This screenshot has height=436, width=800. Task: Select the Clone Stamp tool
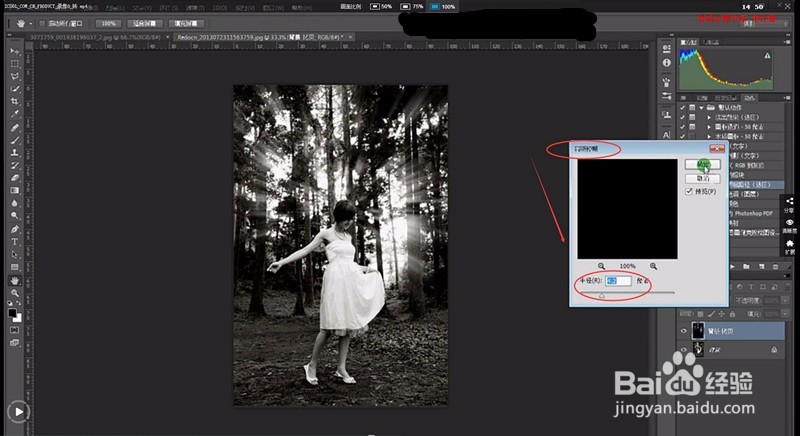click(x=15, y=153)
